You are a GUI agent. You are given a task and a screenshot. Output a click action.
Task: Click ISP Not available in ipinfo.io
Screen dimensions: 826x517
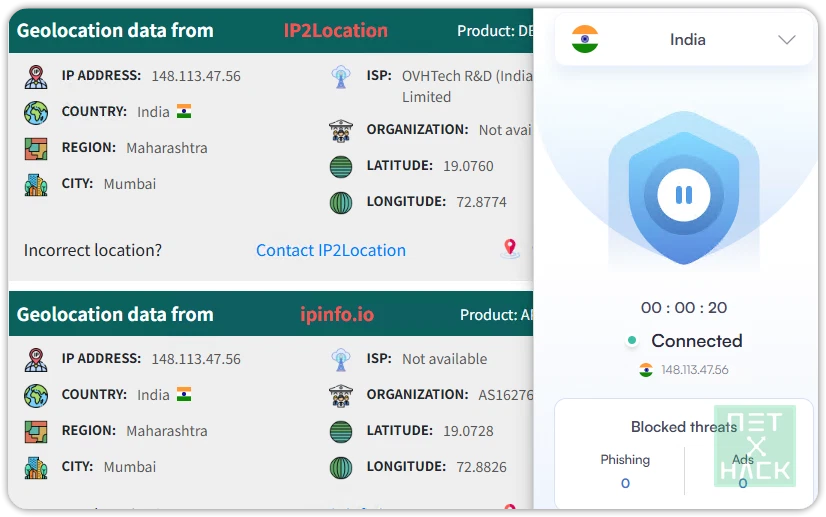tap(445, 359)
